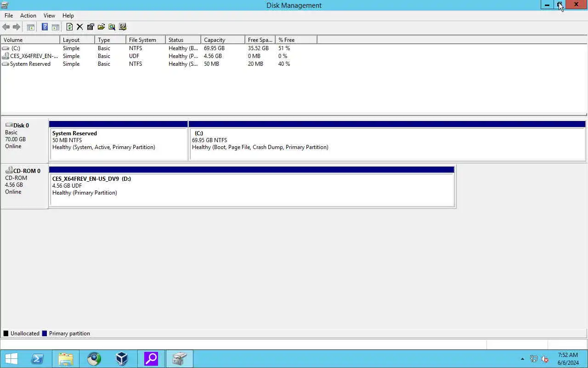Launch PowerShell from the taskbar
The height and width of the screenshot is (368, 588).
click(37, 359)
